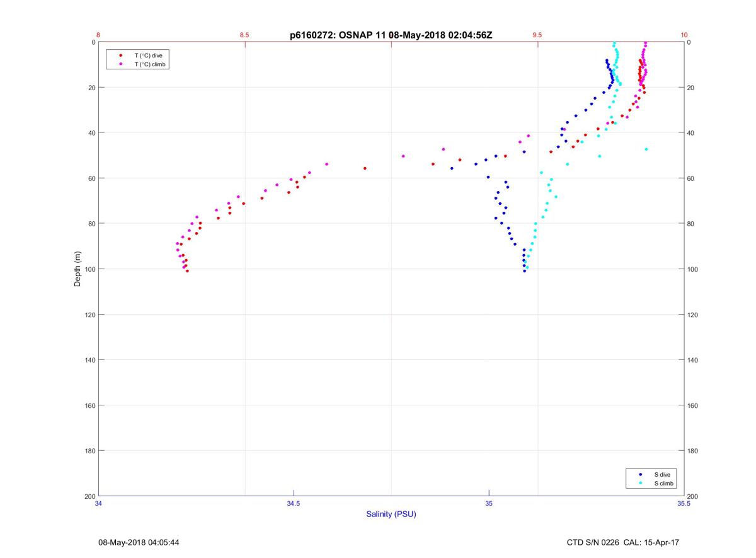Image resolution: width=756 pixels, height=558 pixels.
Task: Click the cyan marker beside 'S climb'
Action: 641,484
